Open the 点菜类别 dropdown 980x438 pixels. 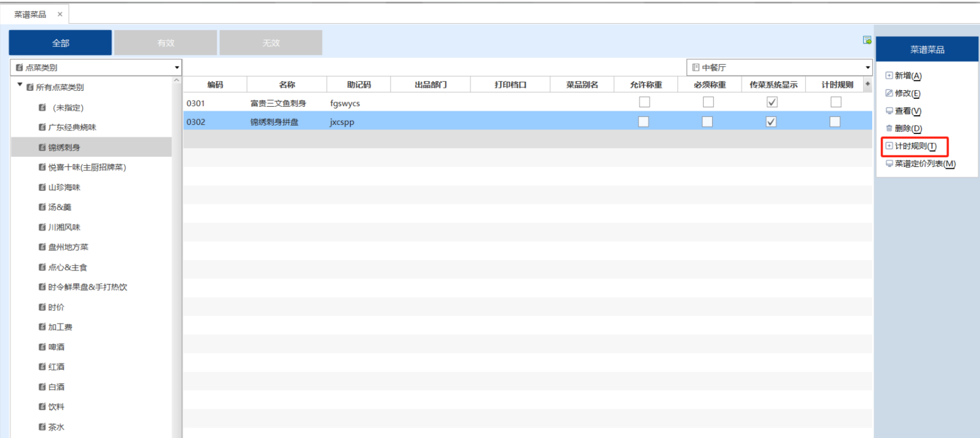177,68
